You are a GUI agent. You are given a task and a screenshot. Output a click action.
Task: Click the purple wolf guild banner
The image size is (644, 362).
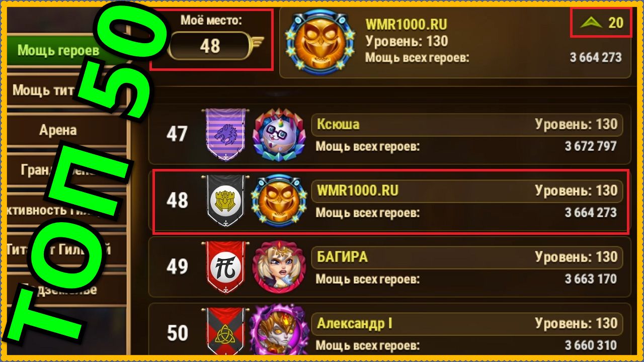click(225, 134)
